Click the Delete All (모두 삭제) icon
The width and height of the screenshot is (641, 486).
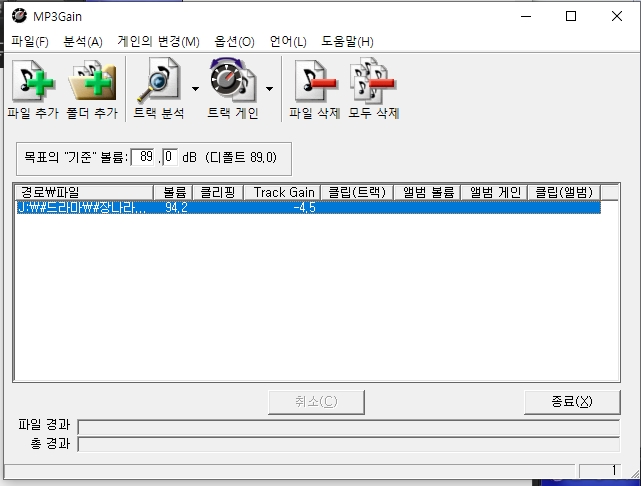pyautogui.click(x=373, y=81)
